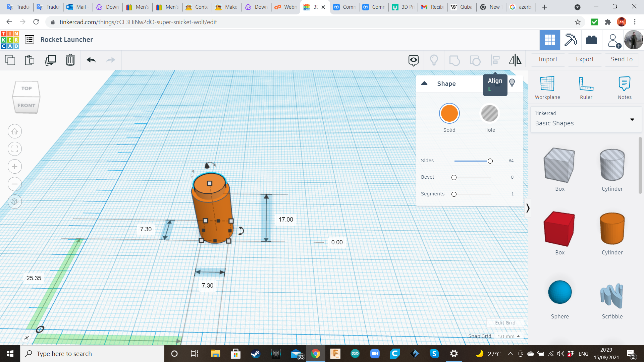Screen dimensions: 644x362
Task: Expand the Basic Shapes library dropdown
Action: pos(632,120)
